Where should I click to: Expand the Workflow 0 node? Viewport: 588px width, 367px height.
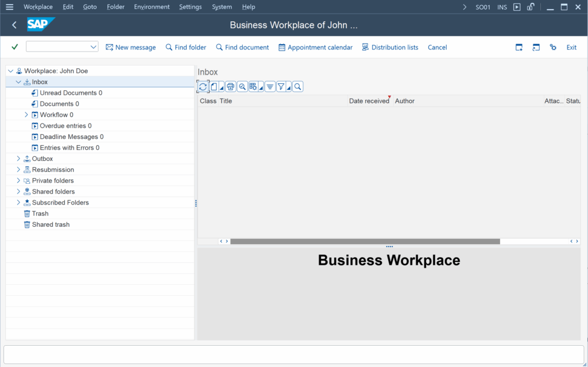pos(26,115)
